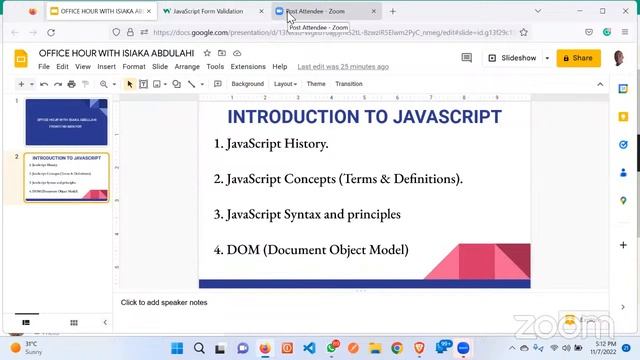
Task: Open a new browser tab
Action: coord(393,11)
